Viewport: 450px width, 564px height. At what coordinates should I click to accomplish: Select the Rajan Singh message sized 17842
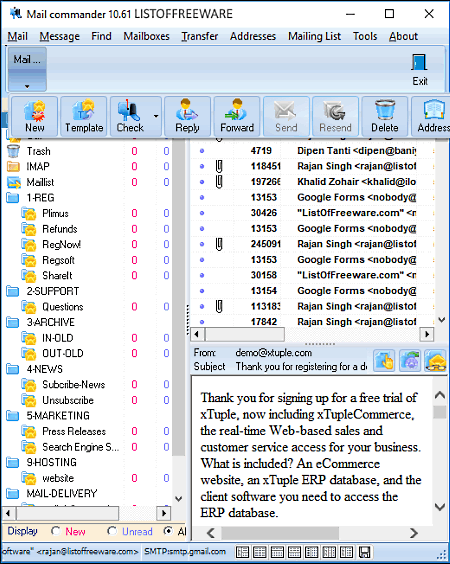tap(312, 322)
